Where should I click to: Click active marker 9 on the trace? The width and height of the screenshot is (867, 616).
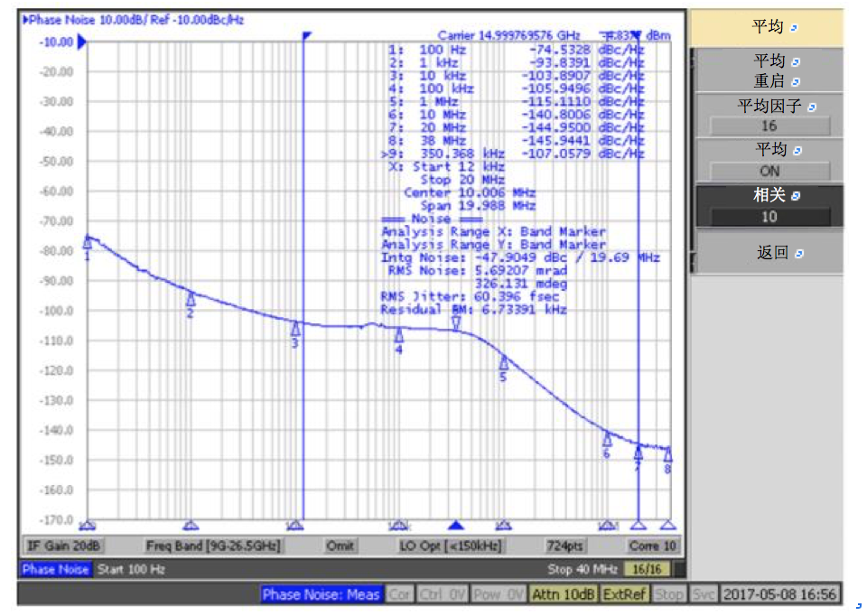[x=456, y=324]
